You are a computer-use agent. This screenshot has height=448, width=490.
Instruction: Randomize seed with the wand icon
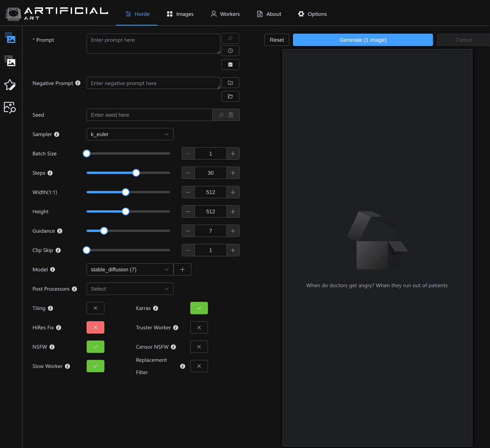221,115
